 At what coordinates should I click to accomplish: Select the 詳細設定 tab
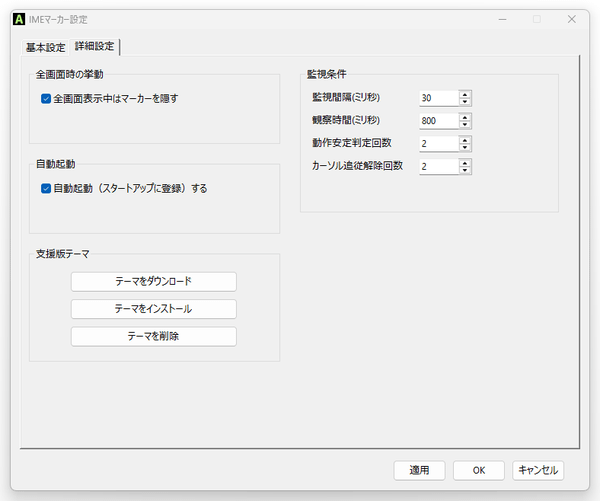click(95, 46)
